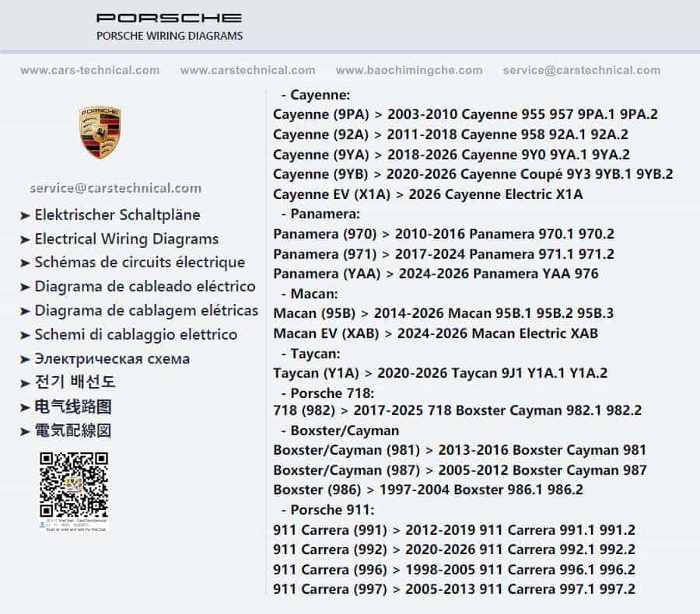Select 911 Carrera (992) entry
Image resolution: width=700 pixels, height=614 pixels.
coord(454,549)
